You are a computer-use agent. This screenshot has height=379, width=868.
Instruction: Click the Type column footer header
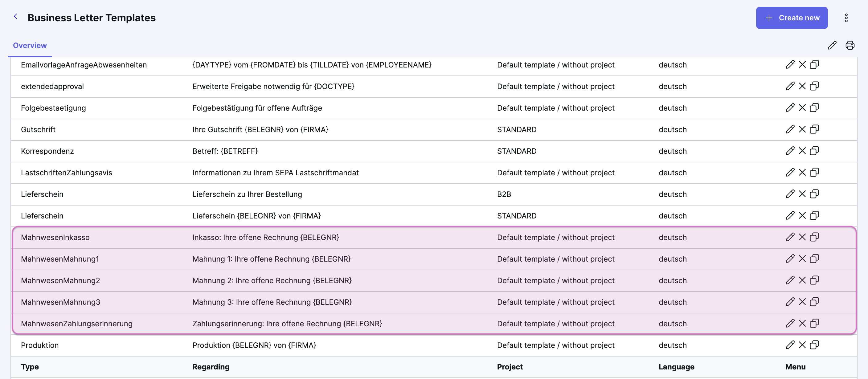tap(30, 367)
